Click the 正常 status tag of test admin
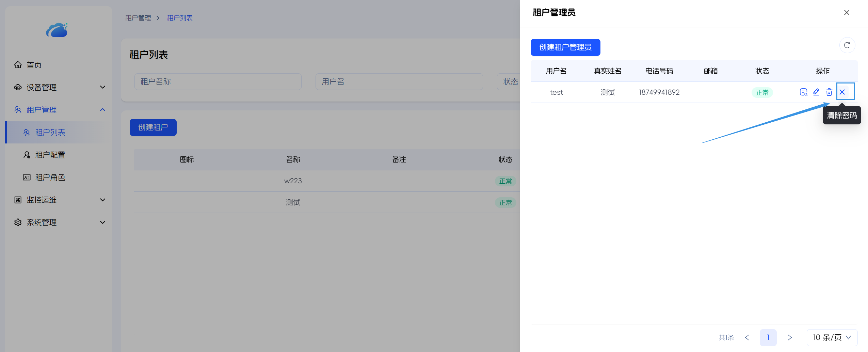The height and width of the screenshot is (352, 868). [x=762, y=92]
